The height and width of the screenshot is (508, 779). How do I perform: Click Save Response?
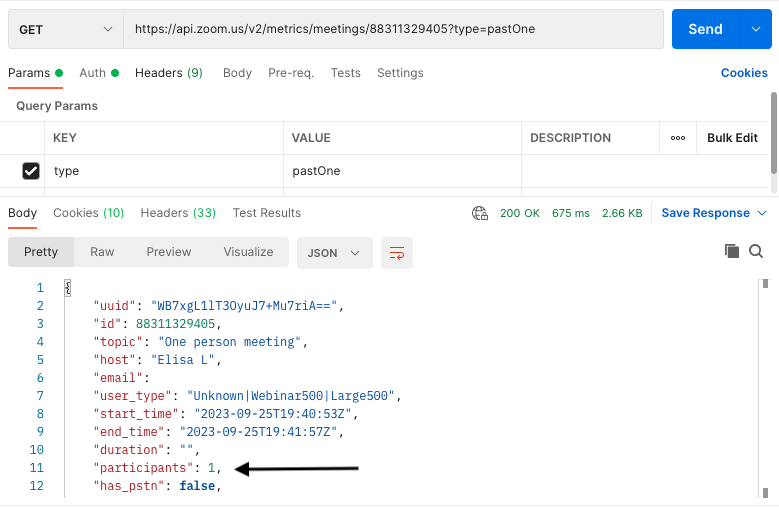coord(705,213)
